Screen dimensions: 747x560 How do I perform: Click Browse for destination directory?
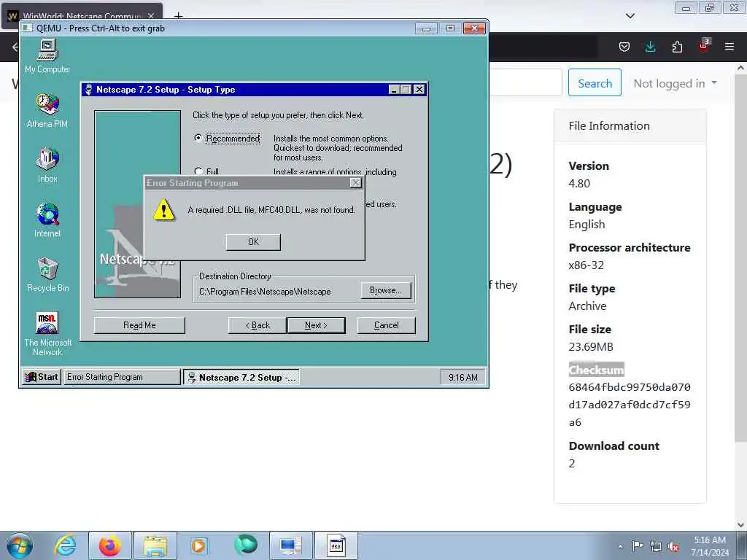tap(385, 290)
